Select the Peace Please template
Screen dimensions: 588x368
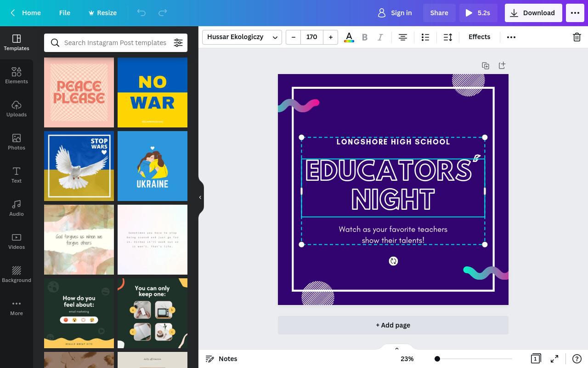pyautogui.click(x=79, y=92)
